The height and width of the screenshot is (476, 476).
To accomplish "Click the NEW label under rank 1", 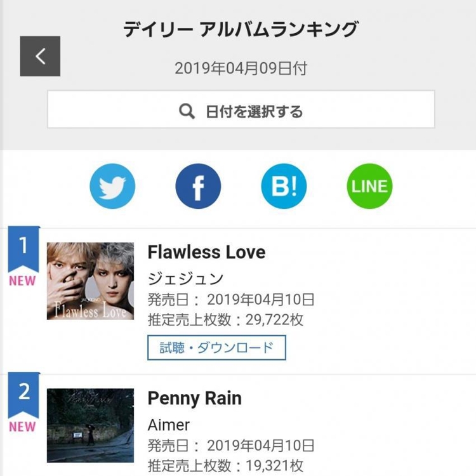I will coord(22,281).
